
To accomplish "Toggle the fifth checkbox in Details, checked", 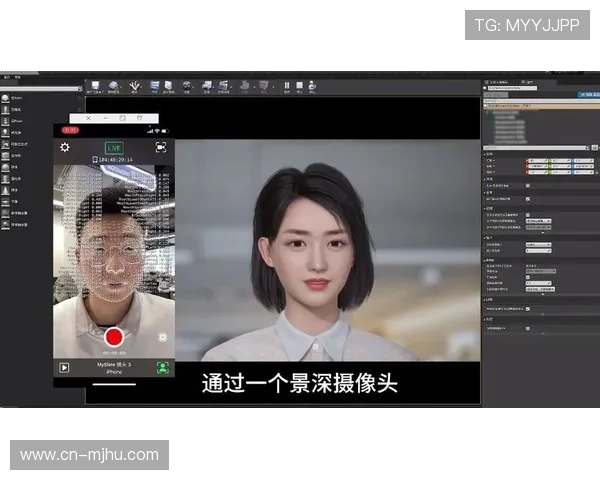I will (528, 309).
